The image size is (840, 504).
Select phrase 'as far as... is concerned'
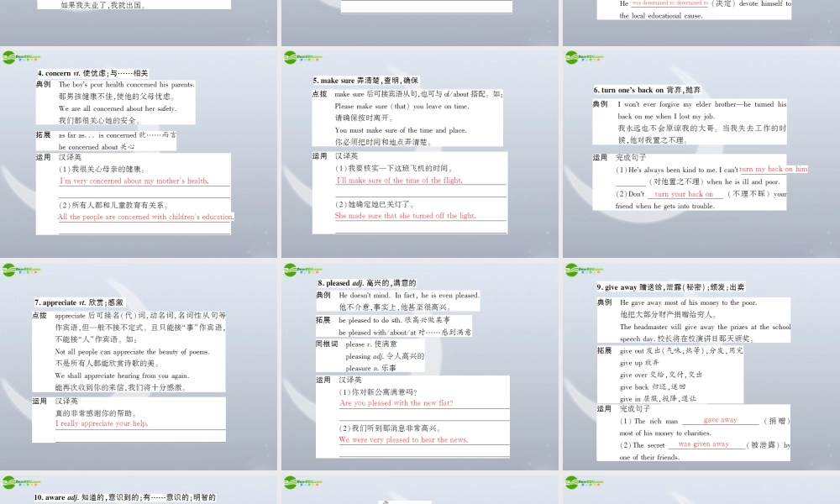tap(97, 135)
